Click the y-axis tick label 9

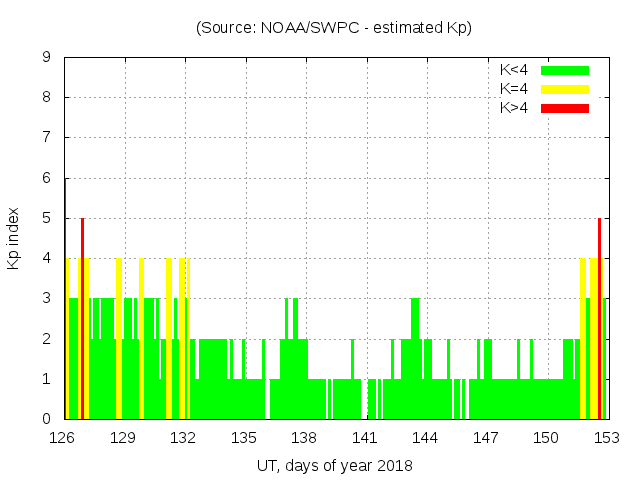(47, 58)
